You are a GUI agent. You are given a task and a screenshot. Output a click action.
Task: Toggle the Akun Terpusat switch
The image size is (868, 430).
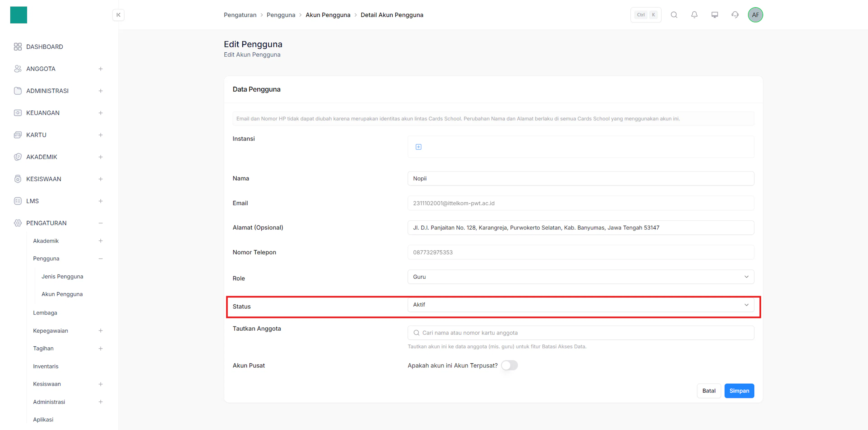509,365
